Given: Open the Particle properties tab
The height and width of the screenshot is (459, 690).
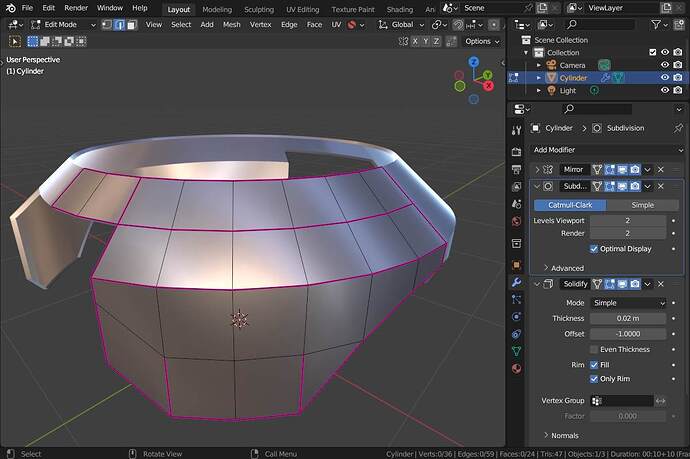Looking at the screenshot, I should [x=517, y=299].
